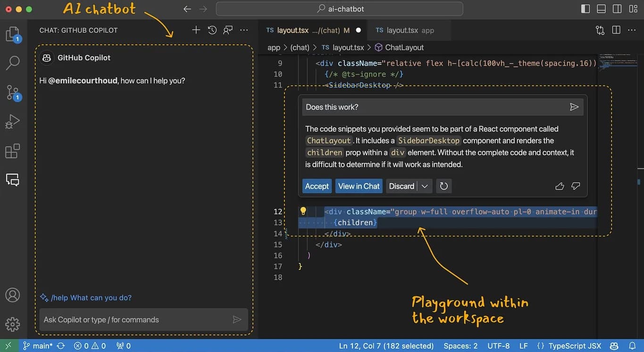Toggle bottom panel layout icon
This screenshot has height=352, width=644.
(601, 9)
